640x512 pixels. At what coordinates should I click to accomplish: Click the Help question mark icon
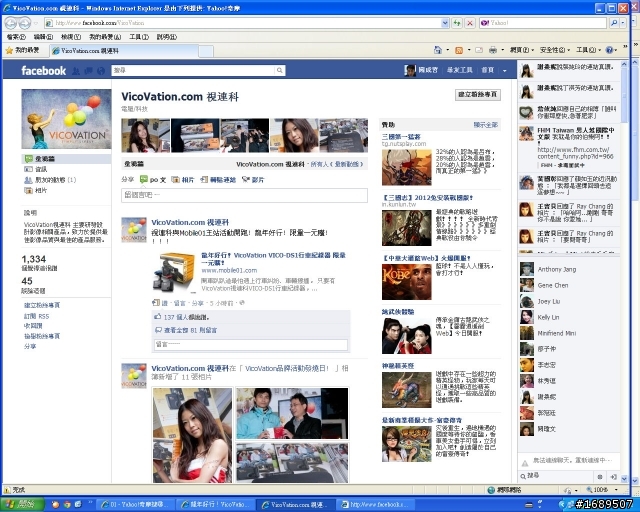609,50
